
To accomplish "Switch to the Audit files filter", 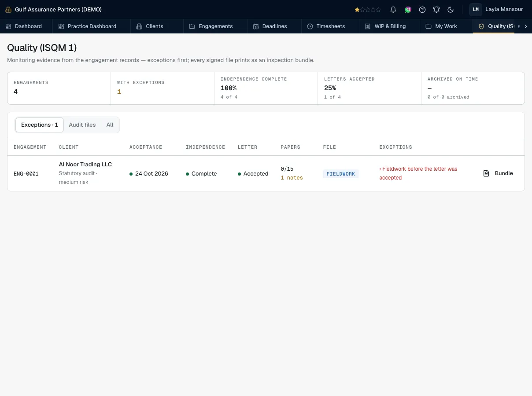I will click(82, 125).
